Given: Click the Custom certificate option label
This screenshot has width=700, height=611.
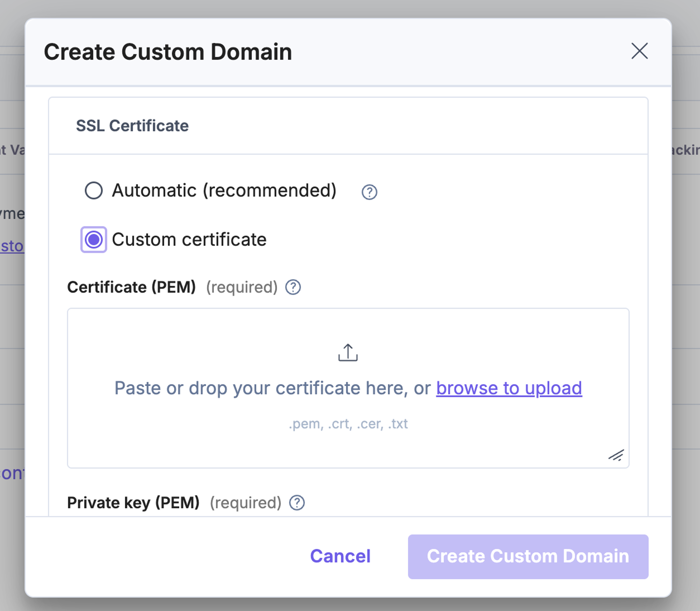Looking at the screenshot, I should (189, 239).
